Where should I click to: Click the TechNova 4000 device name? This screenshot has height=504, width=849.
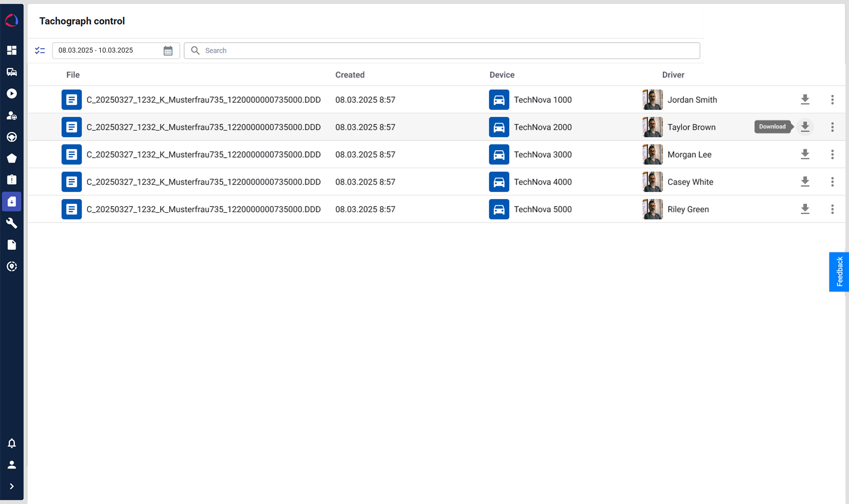coord(542,182)
